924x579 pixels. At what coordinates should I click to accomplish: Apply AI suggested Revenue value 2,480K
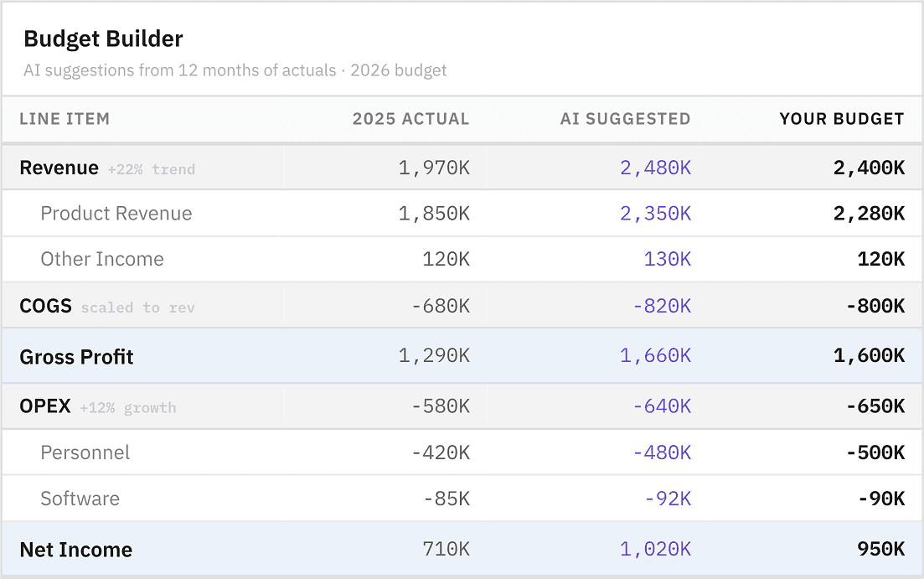(655, 168)
